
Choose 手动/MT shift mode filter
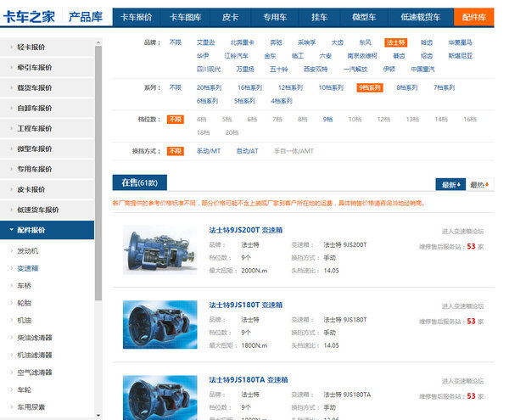click(209, 151)
